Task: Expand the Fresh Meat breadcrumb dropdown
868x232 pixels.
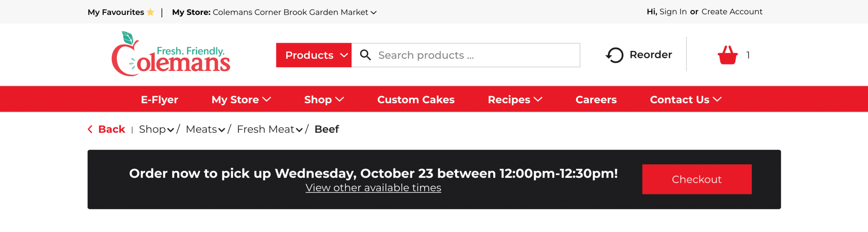Action: coord(299,130)
